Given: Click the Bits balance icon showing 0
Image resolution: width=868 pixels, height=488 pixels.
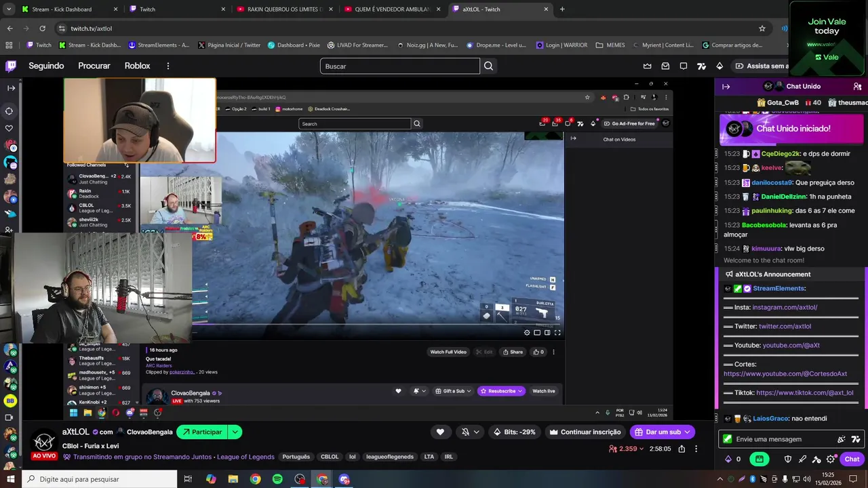Looking at the screenshot, I should 733,459.
